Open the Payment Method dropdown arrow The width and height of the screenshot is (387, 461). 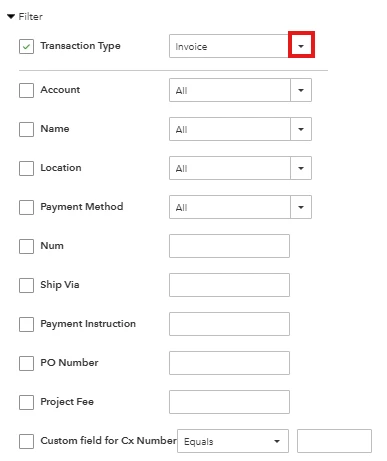(301, 207)
